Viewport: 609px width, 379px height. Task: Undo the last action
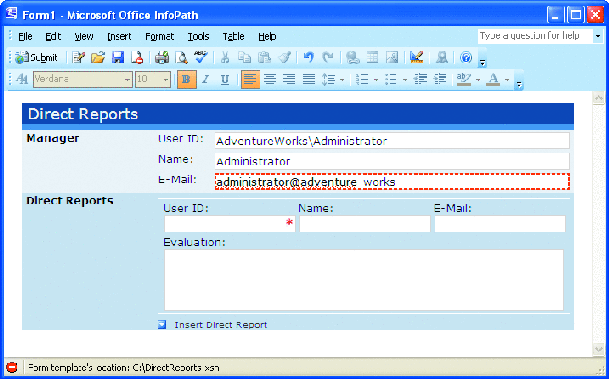tap(308, 58)
